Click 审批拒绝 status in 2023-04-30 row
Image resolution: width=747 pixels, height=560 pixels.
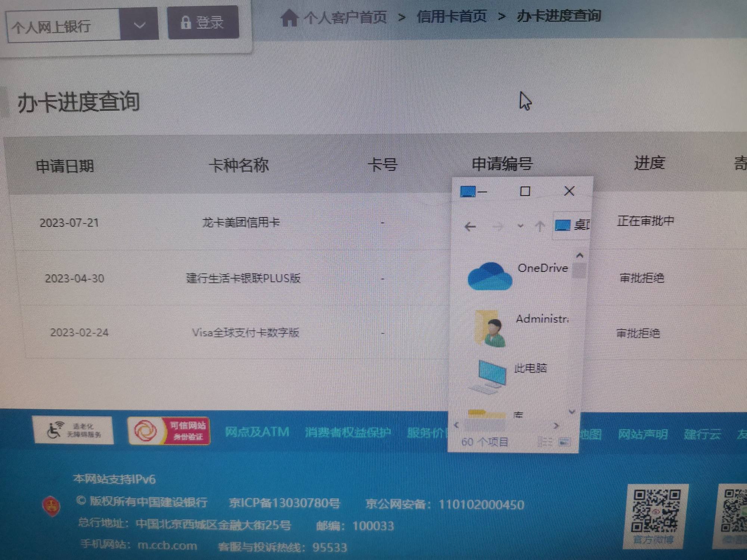[x=642, y=278]
